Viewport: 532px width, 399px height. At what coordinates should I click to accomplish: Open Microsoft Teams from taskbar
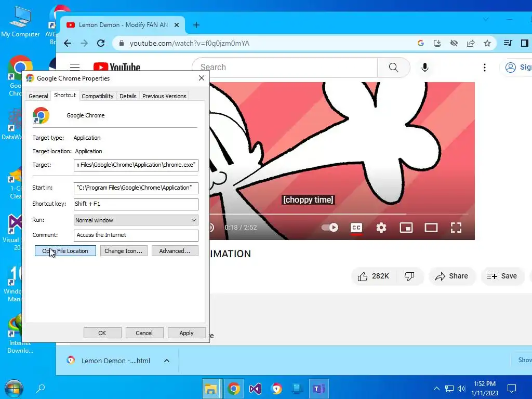pos(319,389)
